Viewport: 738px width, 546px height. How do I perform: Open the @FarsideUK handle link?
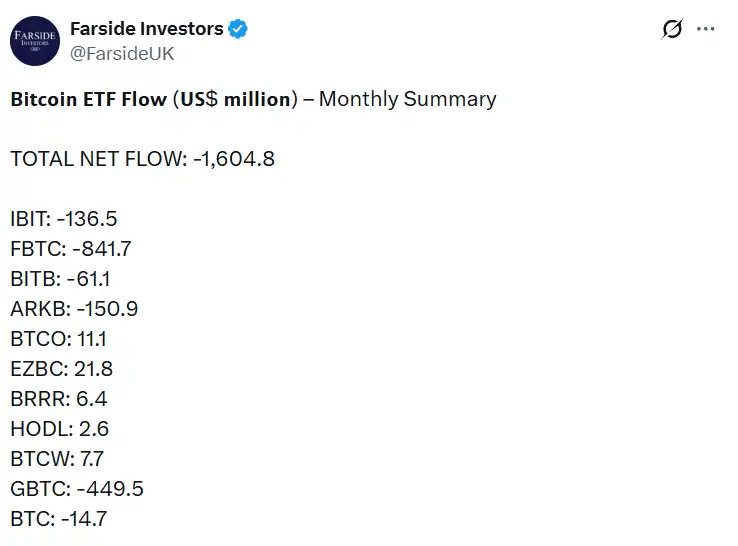[x=122, y=54]
